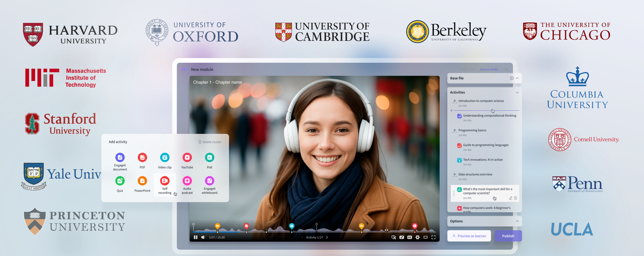Toggle closed captions in the player
Viewport: 644px width, 256px height.
tap(409, 237)
